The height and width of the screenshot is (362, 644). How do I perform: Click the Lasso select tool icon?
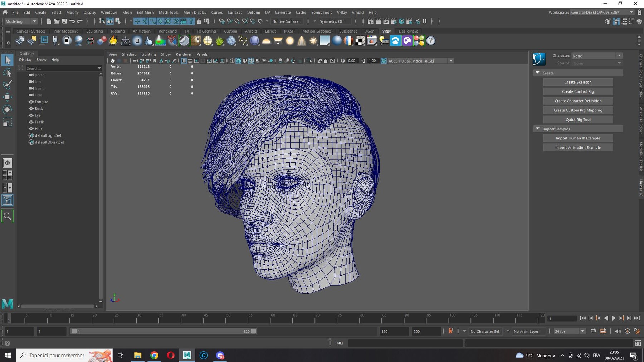[x=7, y=73]
